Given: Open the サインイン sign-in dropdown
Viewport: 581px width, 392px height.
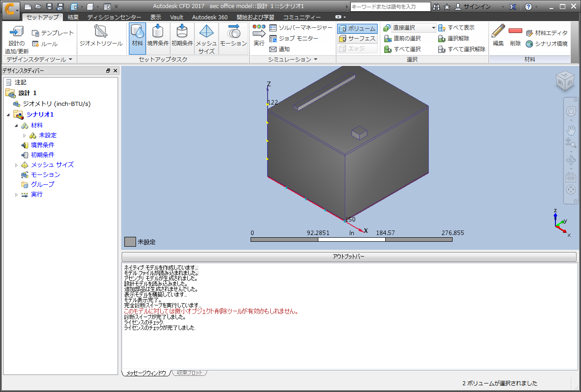Looking at the screenshot, I should (503, 7).
